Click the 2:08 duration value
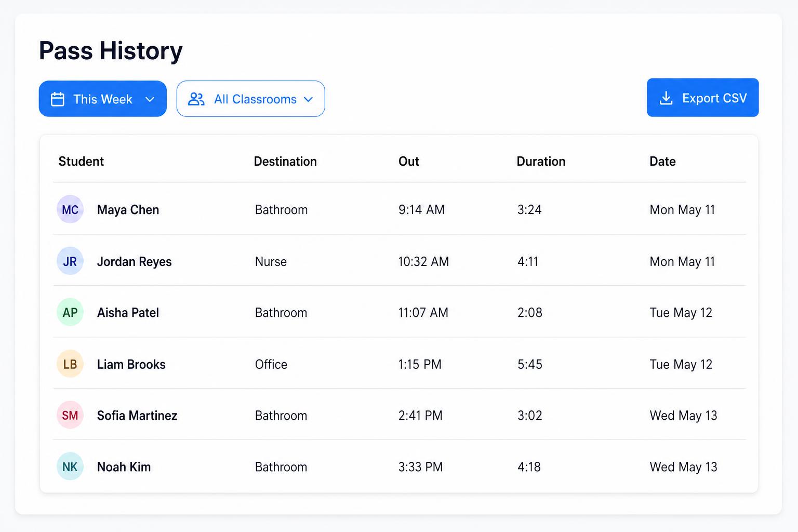Viewport: 798px width, 532px height. tap(530, 313)
